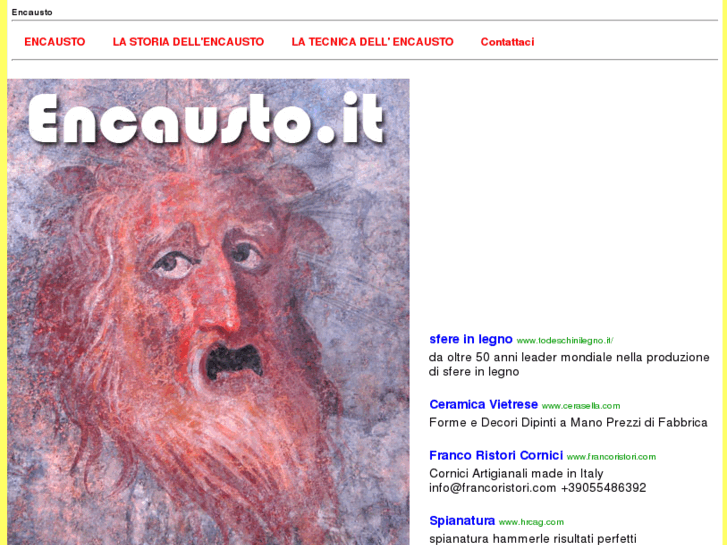This screenshot has height=545, width=727.
Task: Visit www.cerasella.com URL link
Action: [x=580, y=406]
